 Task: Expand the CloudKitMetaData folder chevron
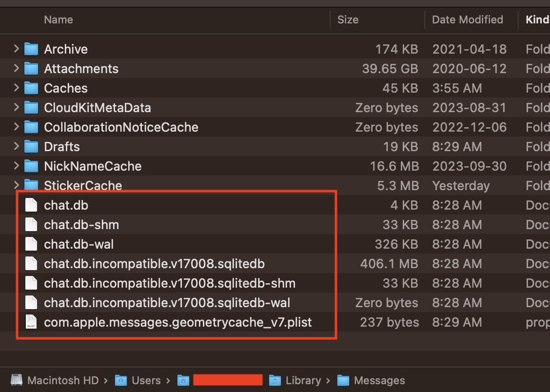tap(17, 107)
